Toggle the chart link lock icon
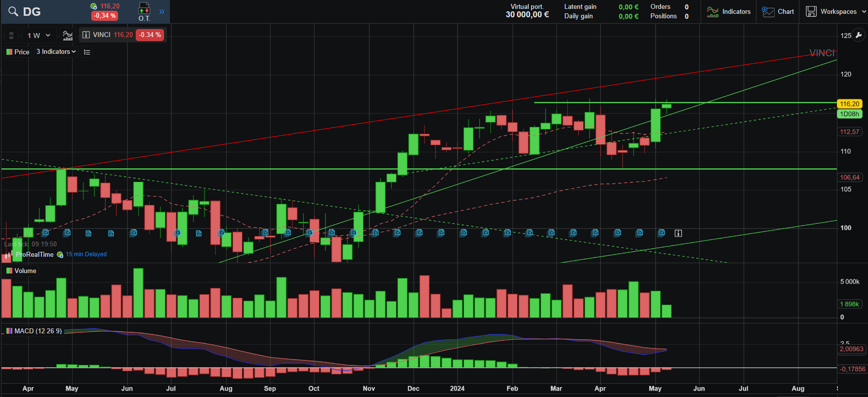The image size is (868, 397). (x=11, y=36)
